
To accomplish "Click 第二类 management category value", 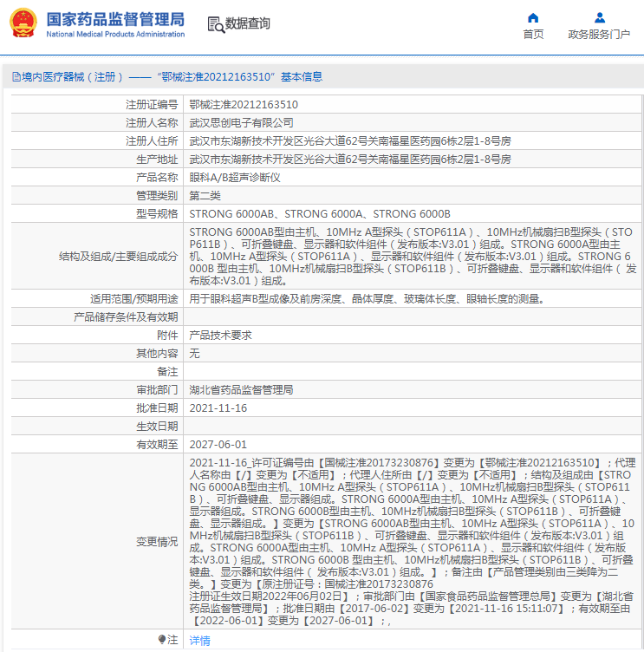I will click(205, 195).
